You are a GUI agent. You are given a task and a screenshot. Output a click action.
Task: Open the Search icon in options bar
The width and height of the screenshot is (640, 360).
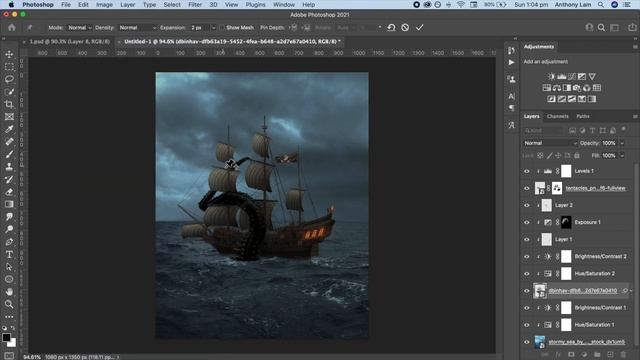pos(601,28)
